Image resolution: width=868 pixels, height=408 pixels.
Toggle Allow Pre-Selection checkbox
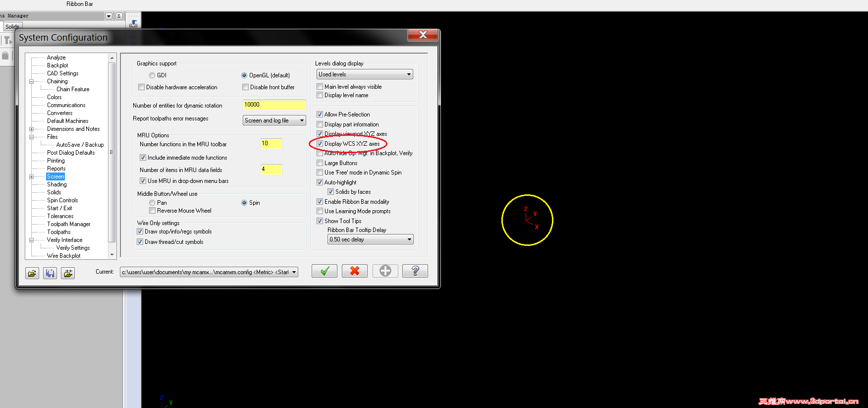[x=320, y=115]
